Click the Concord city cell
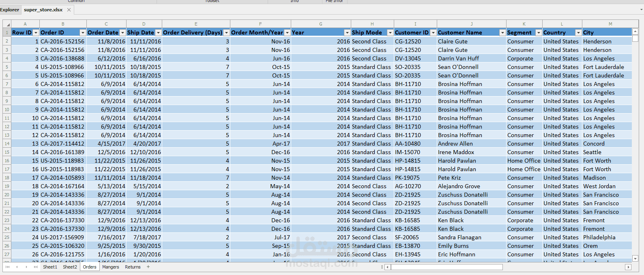This screenshot has width=644, height=275. 607,144
